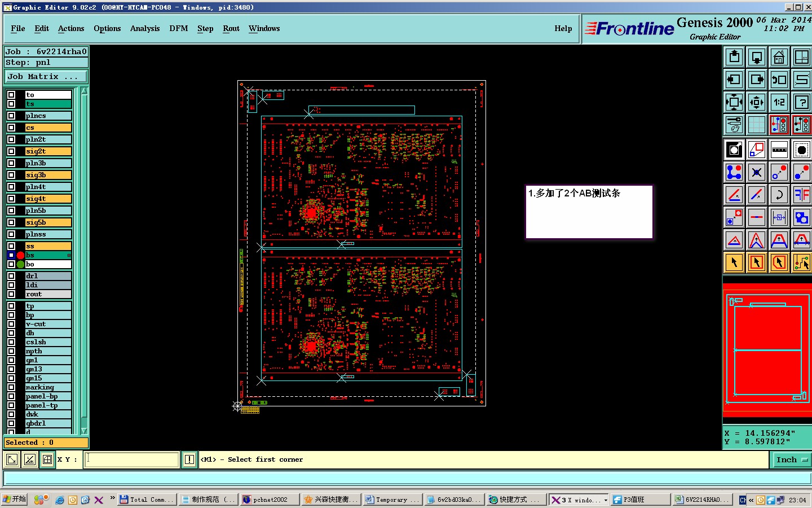Screen dimensions: 812x508
Task: Open the Rout menu
Action: [231, 29]
